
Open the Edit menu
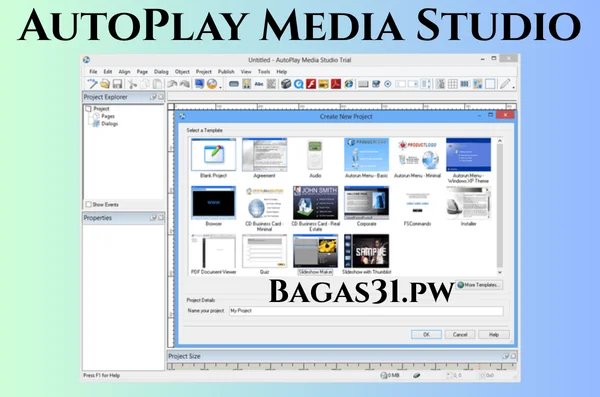[108, 72]
